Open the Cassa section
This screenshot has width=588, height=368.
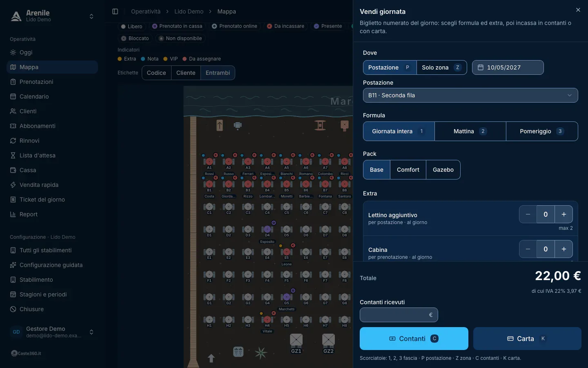click(x=52, y=170)
